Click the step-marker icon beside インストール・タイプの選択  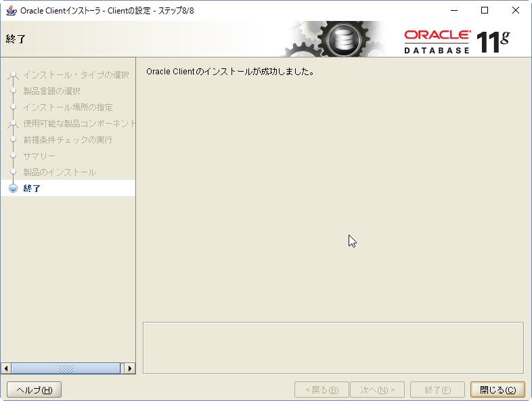point(14,75)
